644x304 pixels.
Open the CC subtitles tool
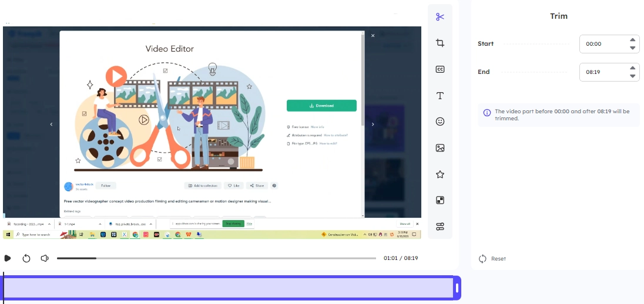(x=440, y=69)
